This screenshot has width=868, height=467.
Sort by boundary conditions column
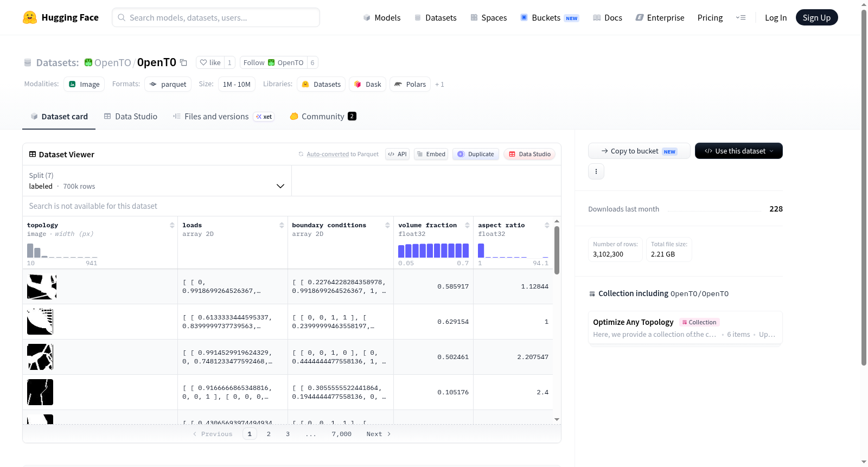point(387,225)
